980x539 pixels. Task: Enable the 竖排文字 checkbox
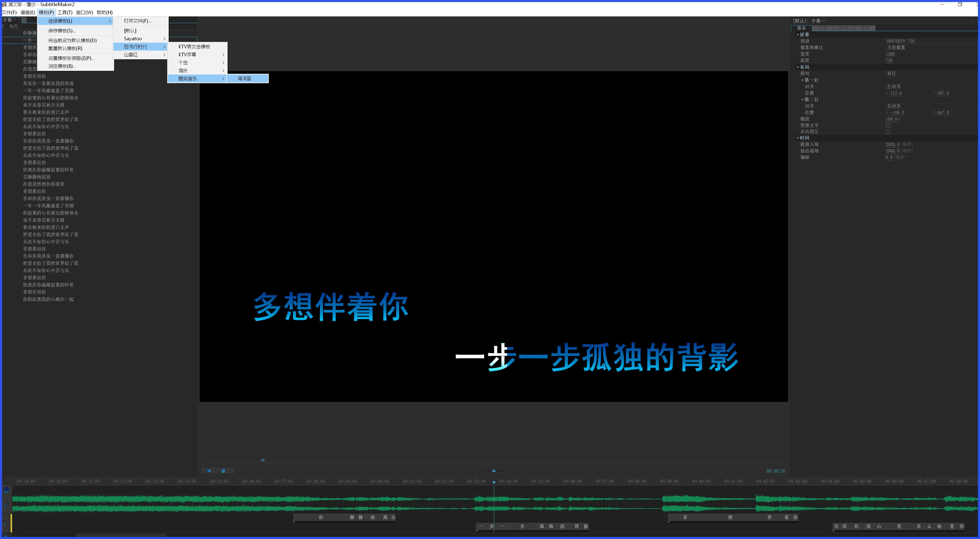pyautogui.click(x=888, y=125)
